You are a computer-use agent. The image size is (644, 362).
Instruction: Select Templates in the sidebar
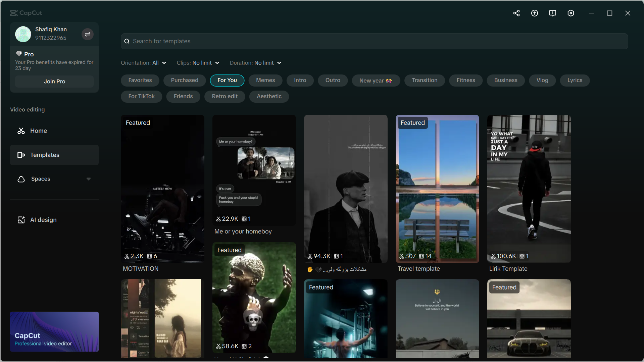pyautogui.click(x=45, y=155)
